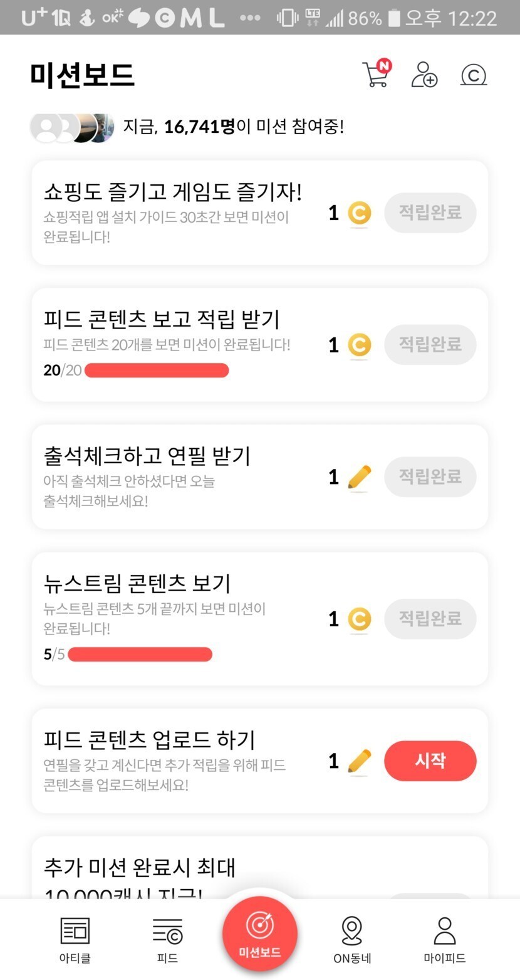Open the cash coin icon in header
Viewport: 520px width, 980px height.
tap(474, 75)
